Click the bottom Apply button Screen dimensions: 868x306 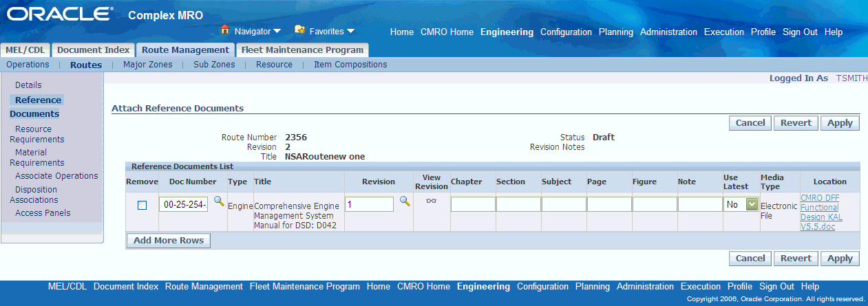tap(840, 259)
